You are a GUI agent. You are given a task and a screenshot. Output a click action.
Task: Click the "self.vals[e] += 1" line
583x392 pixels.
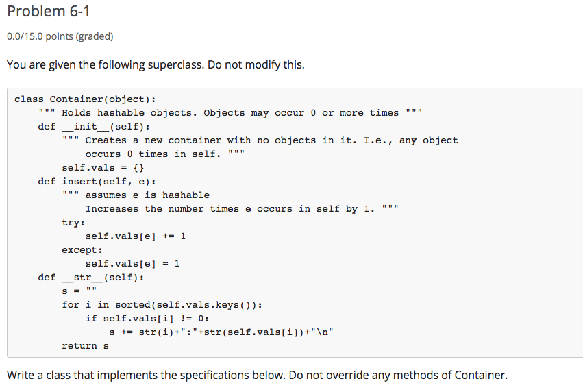click(x=136, y=236)
